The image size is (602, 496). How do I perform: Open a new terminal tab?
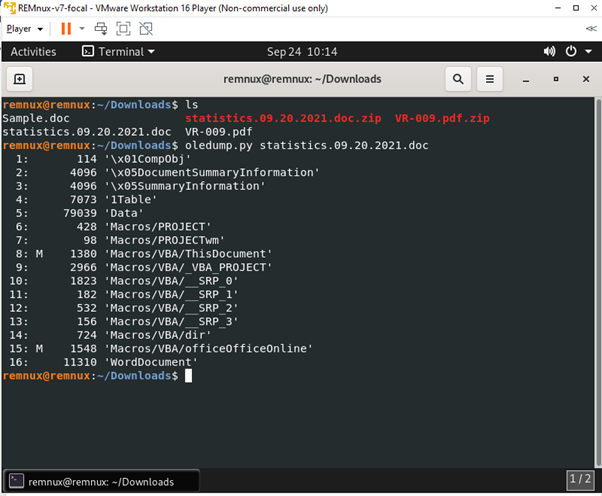pyautogui.click(x=20, y=79)
